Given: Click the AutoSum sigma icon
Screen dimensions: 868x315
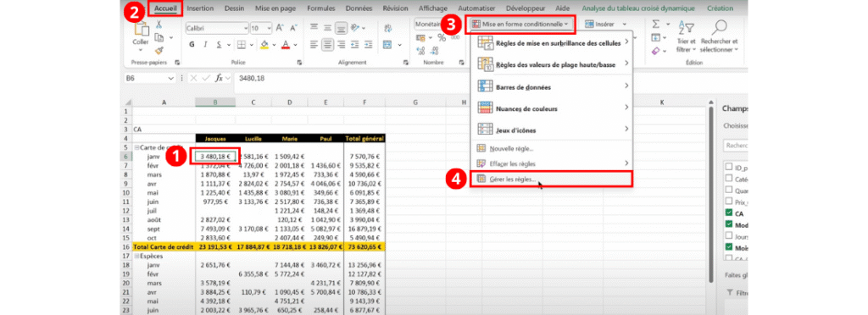Looking at the screenshot, I should click(656, 25).
